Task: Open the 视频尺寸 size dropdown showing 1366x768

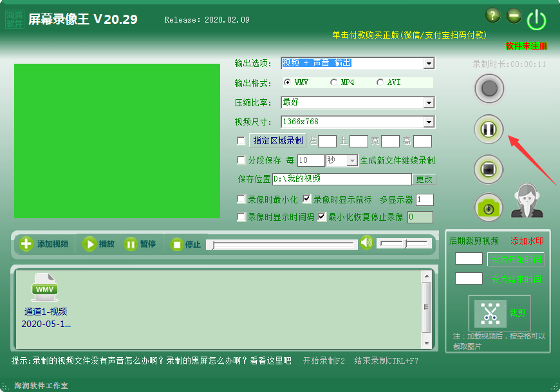Action: click(428, 122)
